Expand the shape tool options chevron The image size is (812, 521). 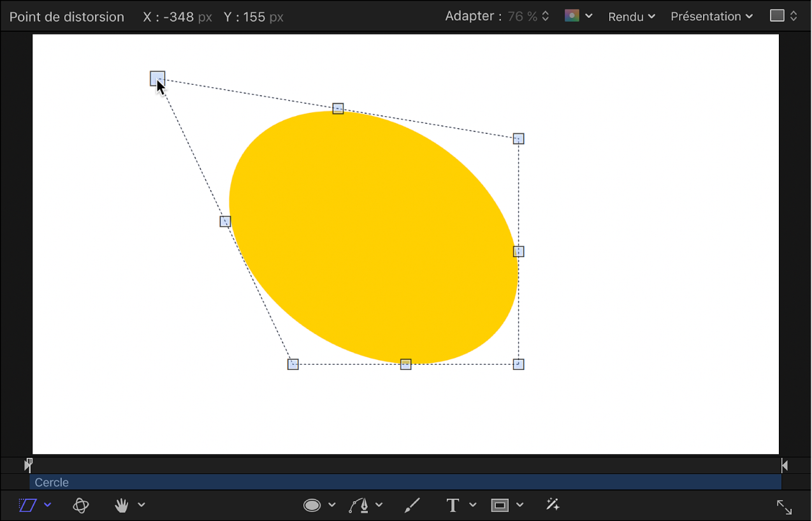(x=331, y=505)
